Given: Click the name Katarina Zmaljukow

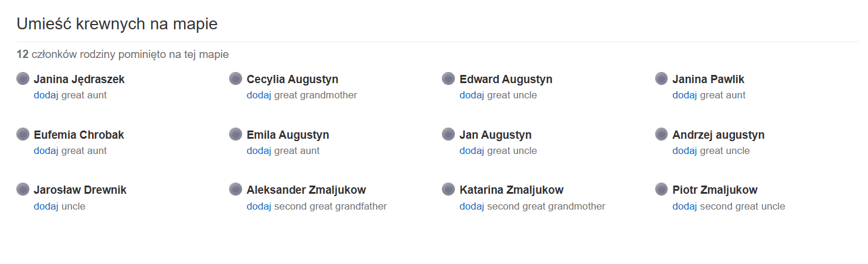Looking at the screenshot, I should coord(511,190).
